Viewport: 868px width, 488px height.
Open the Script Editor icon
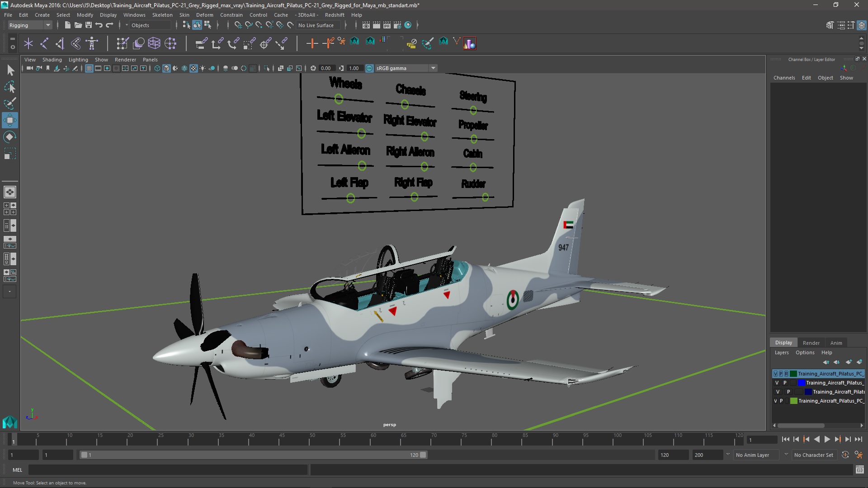[859, 470]
